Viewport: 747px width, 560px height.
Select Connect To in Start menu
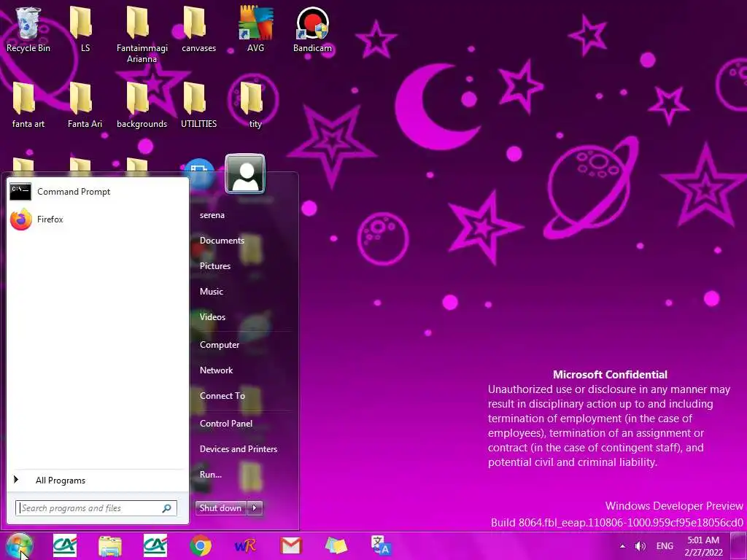click(222, 396)
